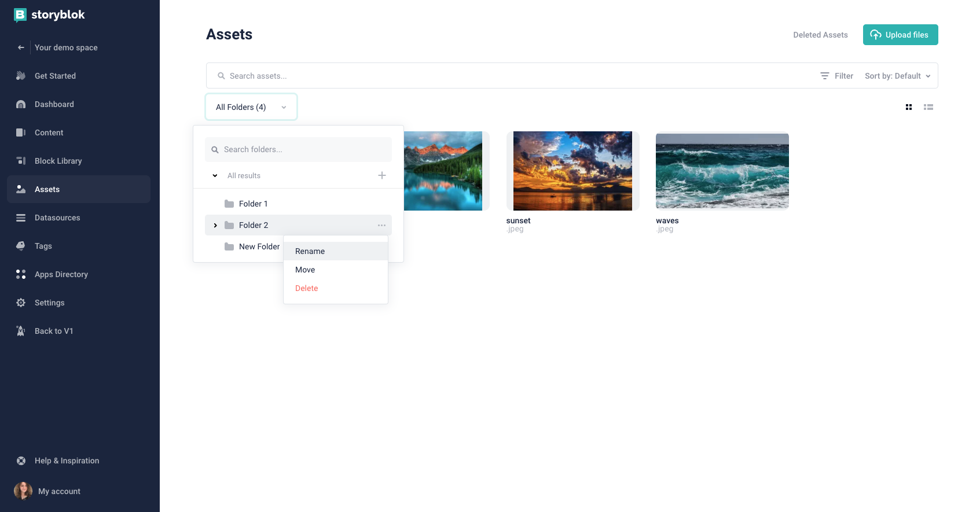Click the Search assets field
This screenshot has height=512, width=980.
point(509,76)
